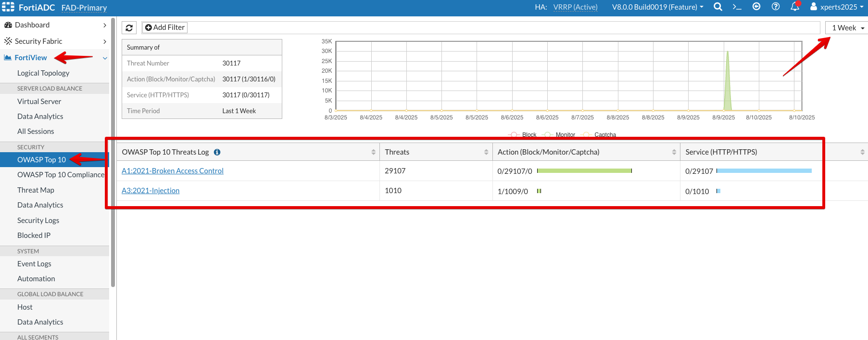Click the 1/1009/0 action value
The height and width of the screenshot is (340, 868).
point(513,192)
